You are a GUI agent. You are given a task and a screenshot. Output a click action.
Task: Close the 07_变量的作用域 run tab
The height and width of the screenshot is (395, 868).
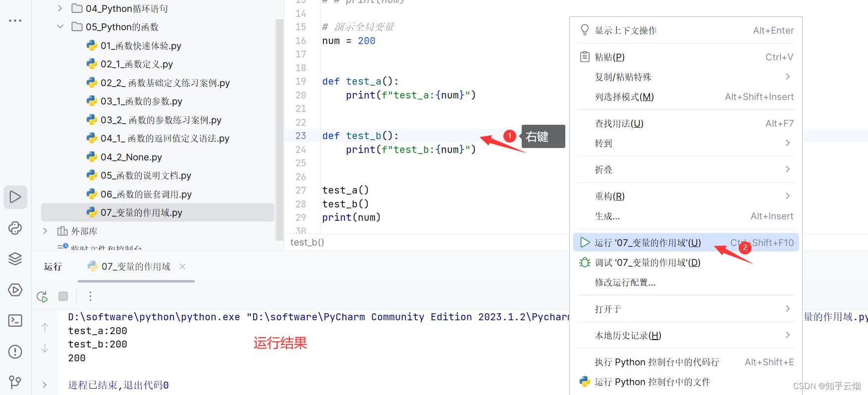point(182,266)
